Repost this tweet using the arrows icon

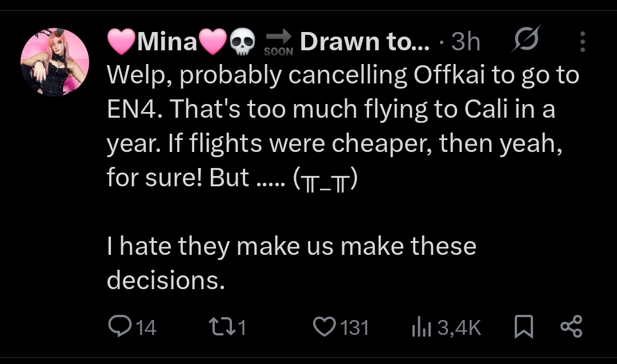pos(218,327)
